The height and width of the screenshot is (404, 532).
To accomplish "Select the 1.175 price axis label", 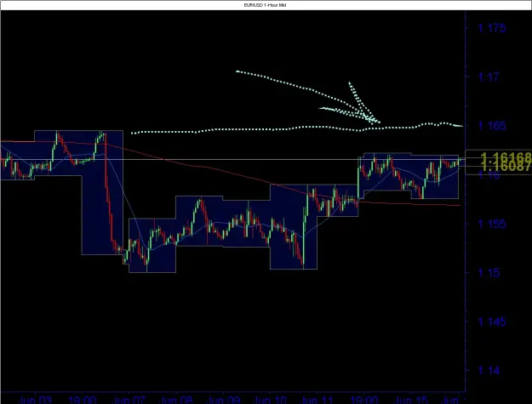I will click(492, 28).
